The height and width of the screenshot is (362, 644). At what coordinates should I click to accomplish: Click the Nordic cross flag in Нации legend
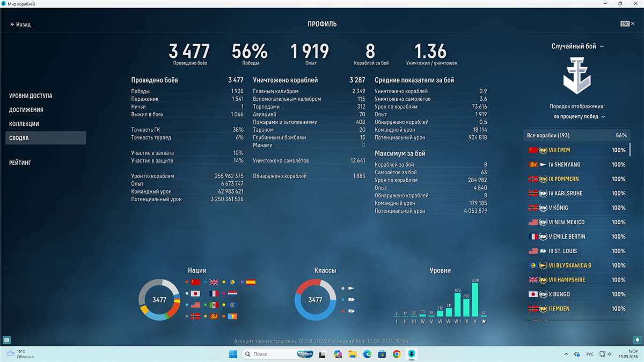(195, 316)
